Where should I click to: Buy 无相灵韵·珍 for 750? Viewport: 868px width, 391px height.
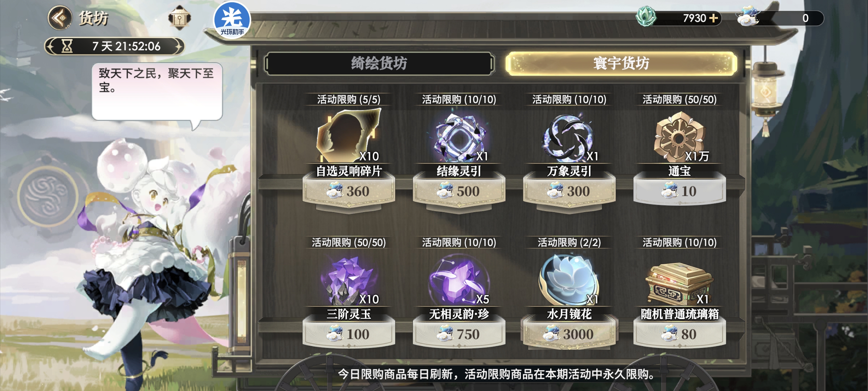459,334
